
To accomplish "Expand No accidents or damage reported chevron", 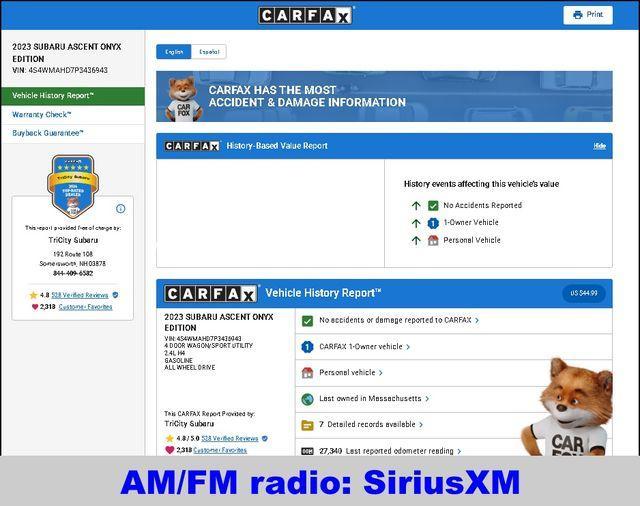I will (477, 321).
